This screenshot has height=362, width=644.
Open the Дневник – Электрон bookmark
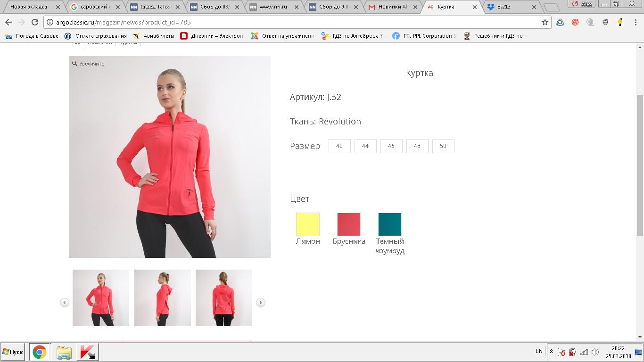coord(212,36)
